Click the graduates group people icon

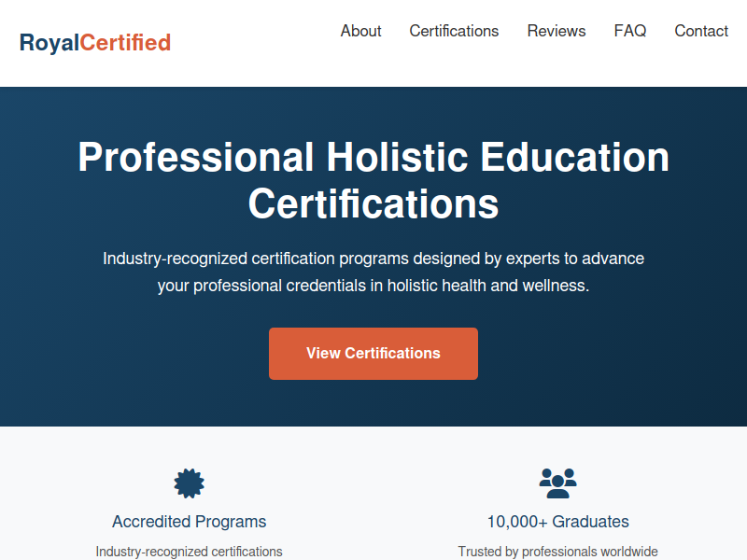[x=557, y=483]
